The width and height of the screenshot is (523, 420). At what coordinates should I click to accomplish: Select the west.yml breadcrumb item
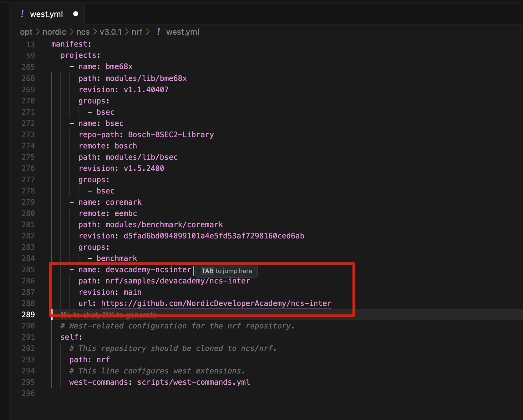182,32
